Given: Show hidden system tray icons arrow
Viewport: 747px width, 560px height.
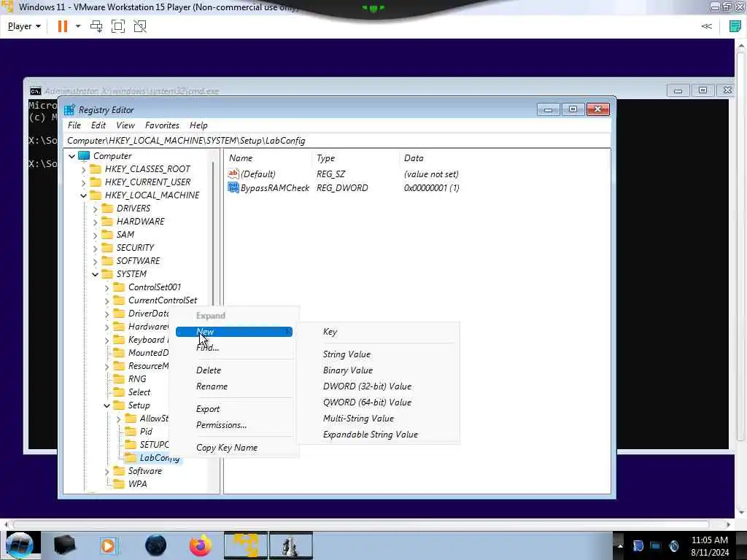Looking at the screenshot, I should 620,546.
